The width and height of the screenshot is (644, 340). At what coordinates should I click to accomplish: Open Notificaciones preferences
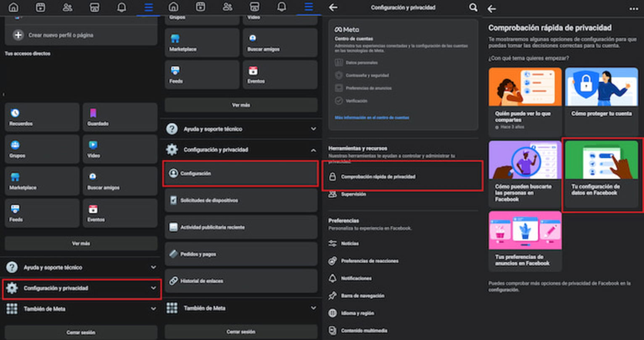coord(350,278)
